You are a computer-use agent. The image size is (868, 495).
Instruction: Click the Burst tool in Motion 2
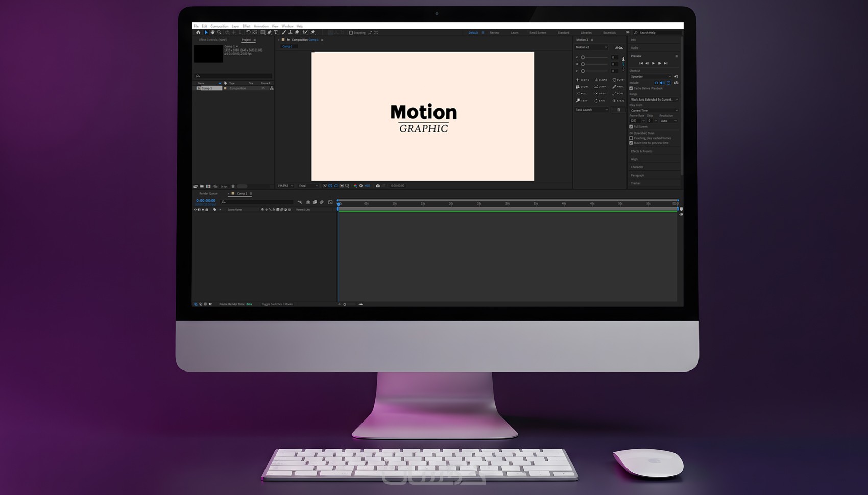pos(618,80)
